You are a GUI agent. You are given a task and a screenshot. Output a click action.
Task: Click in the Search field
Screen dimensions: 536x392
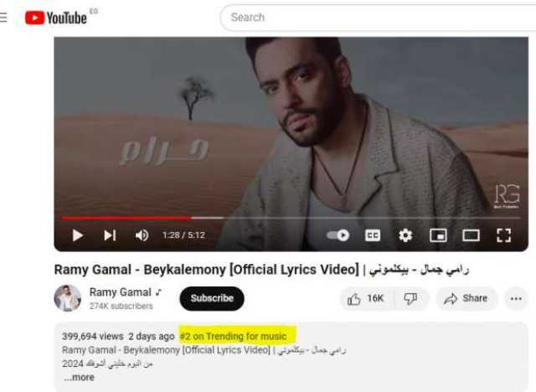click(x=378, y=18)
